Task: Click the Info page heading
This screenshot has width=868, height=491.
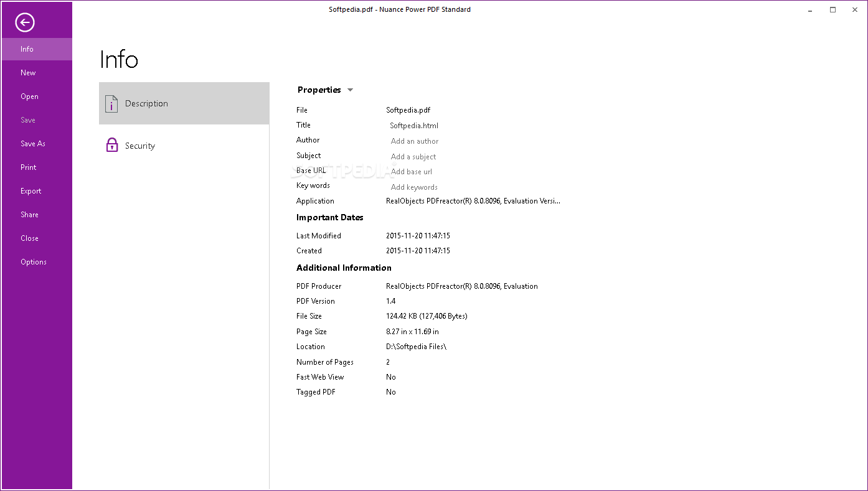Action: 119,60
